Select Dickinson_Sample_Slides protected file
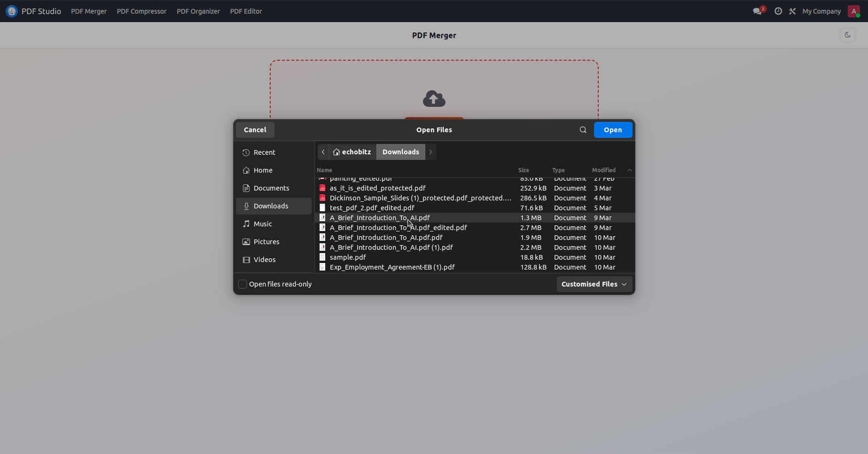The width and height of the screenshot is (868, 454). (475, 198)
